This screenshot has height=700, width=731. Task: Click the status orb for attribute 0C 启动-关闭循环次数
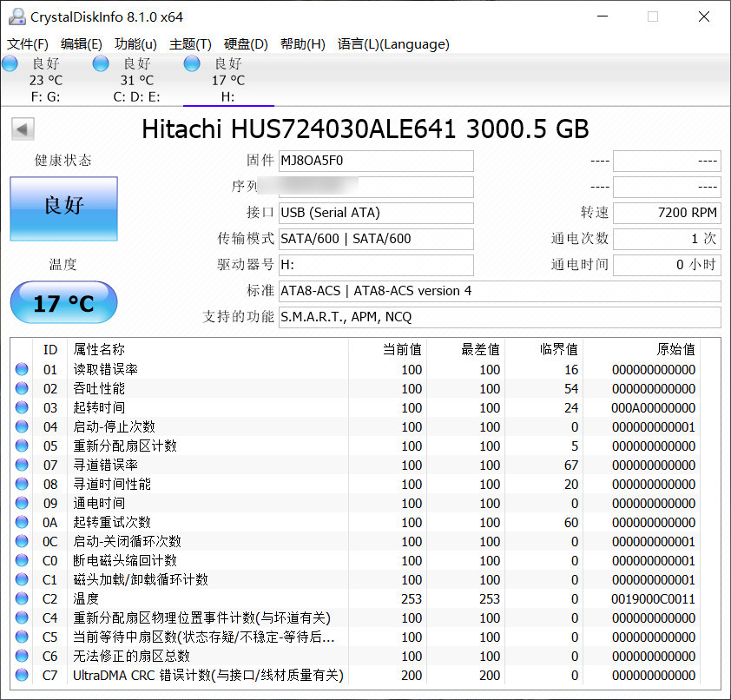tap(22, 541)
